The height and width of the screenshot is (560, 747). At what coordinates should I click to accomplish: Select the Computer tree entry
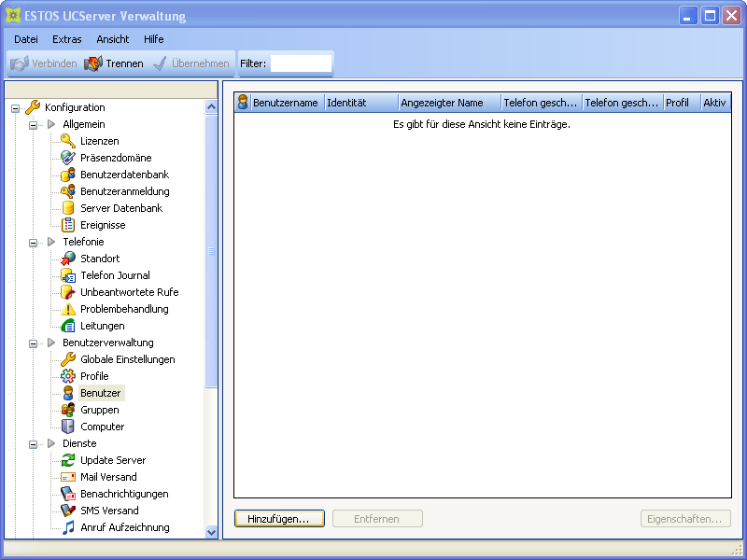pos(103,427)
